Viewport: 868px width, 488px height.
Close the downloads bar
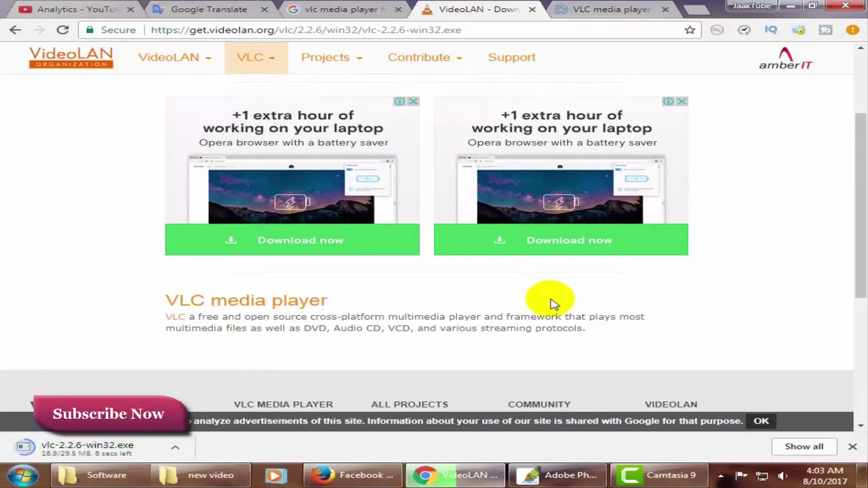[x=852, y=447]
